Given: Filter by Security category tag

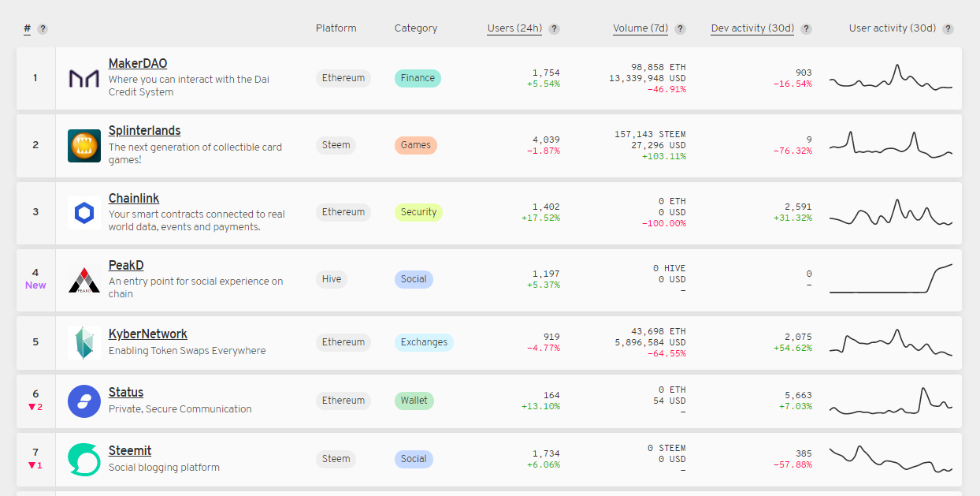Looking at the screenshot, I should click(418, 212).
